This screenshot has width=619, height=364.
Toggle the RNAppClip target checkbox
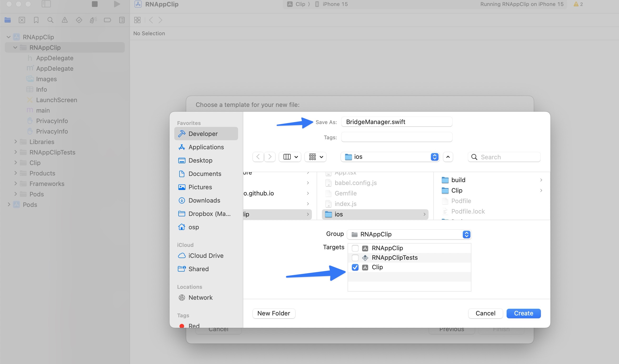click(355, 248)
